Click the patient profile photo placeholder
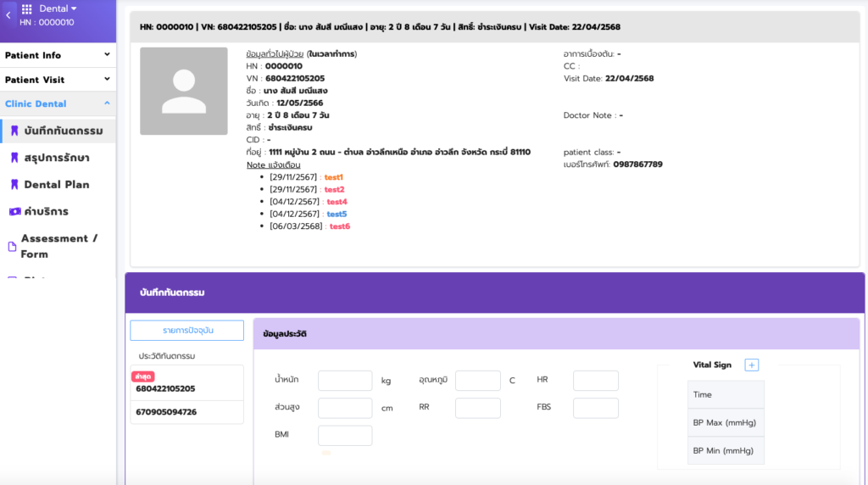The image size is (868, 485). pos(183,91)
